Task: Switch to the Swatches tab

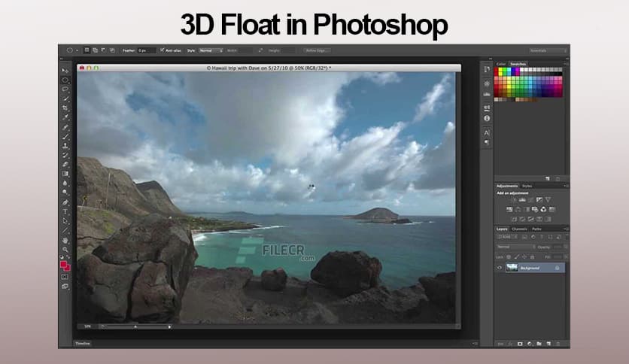Action: pos(518,64)
